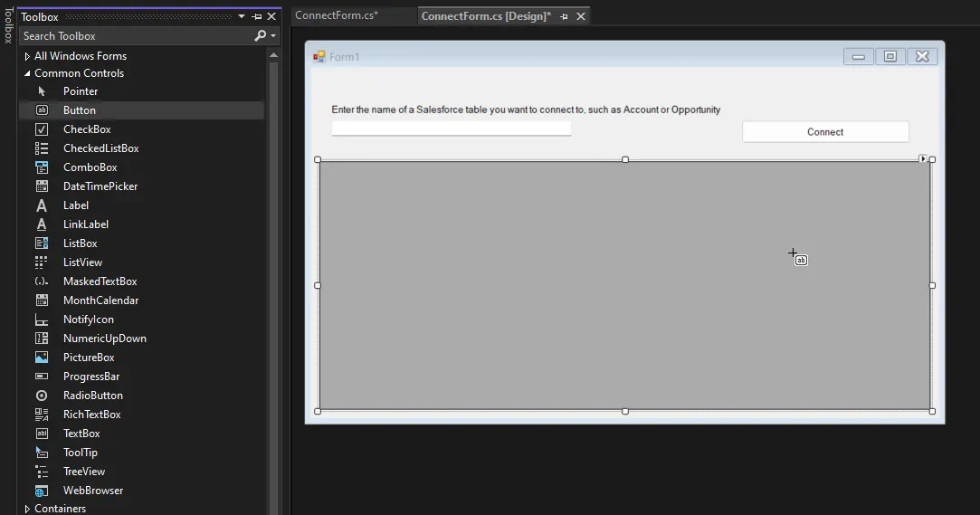Screen dimensions: 980x515
Task: Expand the Containers group
Action: click(x=27, y=509)
